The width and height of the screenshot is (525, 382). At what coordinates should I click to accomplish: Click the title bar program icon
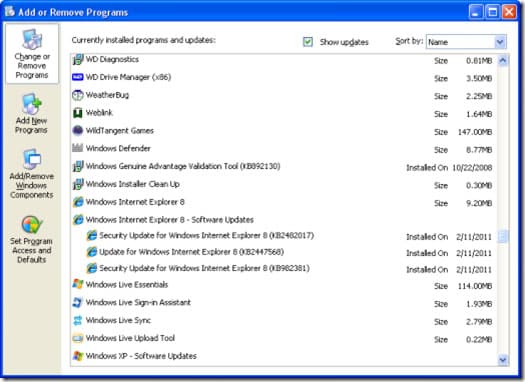pyautogui.click(x=10, y=11)
